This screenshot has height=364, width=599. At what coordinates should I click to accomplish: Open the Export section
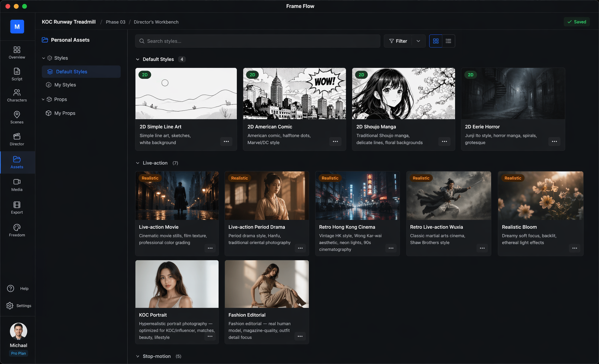17,208
